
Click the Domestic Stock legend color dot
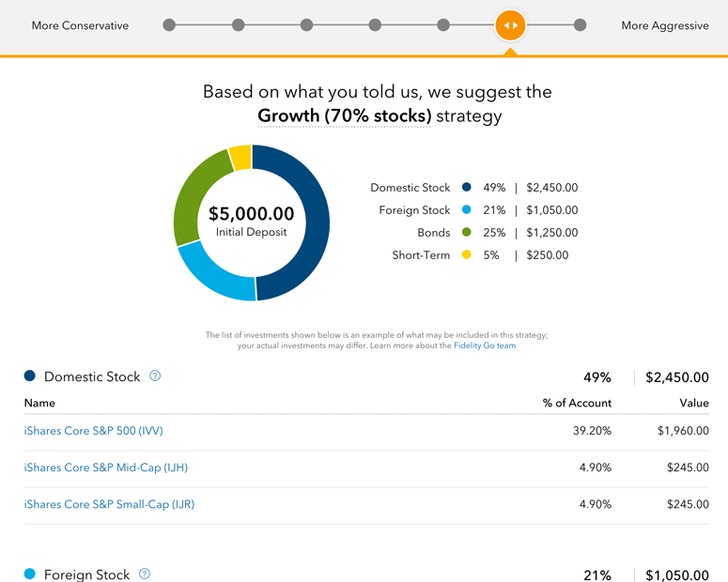click(x=467, y=187)
